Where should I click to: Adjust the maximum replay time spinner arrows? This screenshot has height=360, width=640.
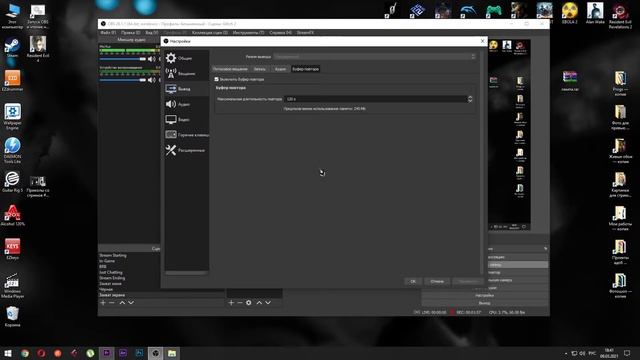point(470,99)
